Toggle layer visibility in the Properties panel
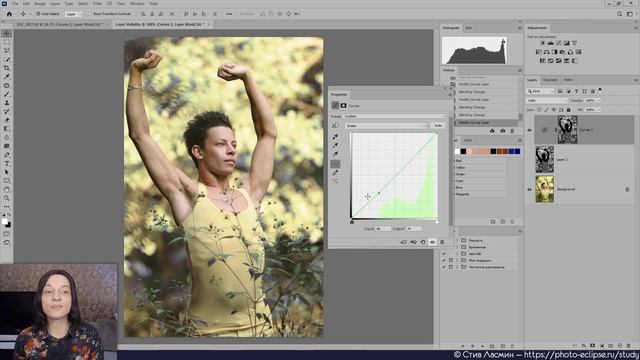640x360 pixels. click(432, 242)
